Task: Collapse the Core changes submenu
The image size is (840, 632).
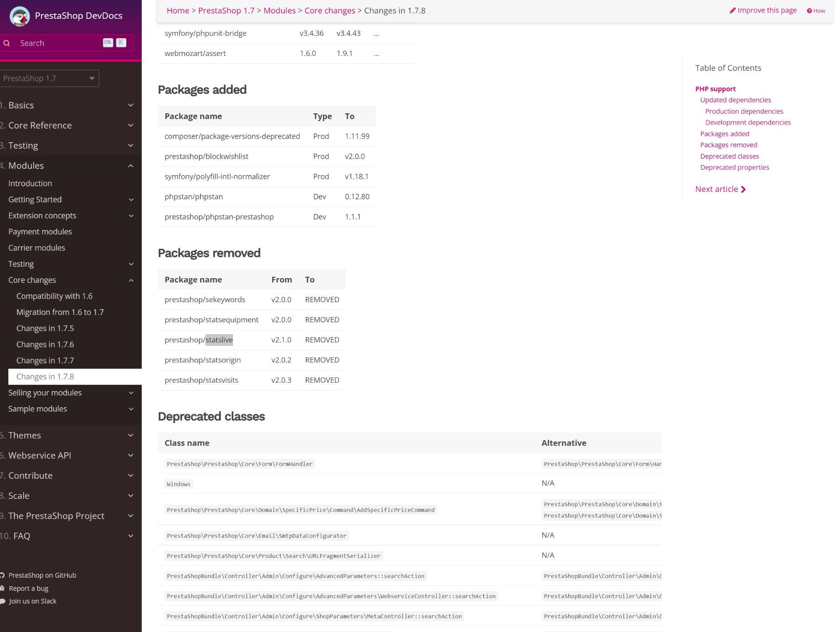Action: pyautogui.click(x=131, y=280)
